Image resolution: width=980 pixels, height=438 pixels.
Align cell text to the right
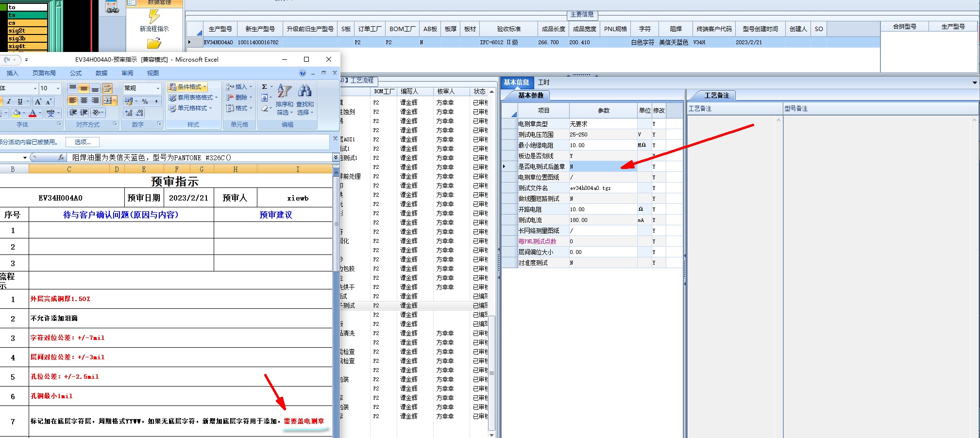95,101
